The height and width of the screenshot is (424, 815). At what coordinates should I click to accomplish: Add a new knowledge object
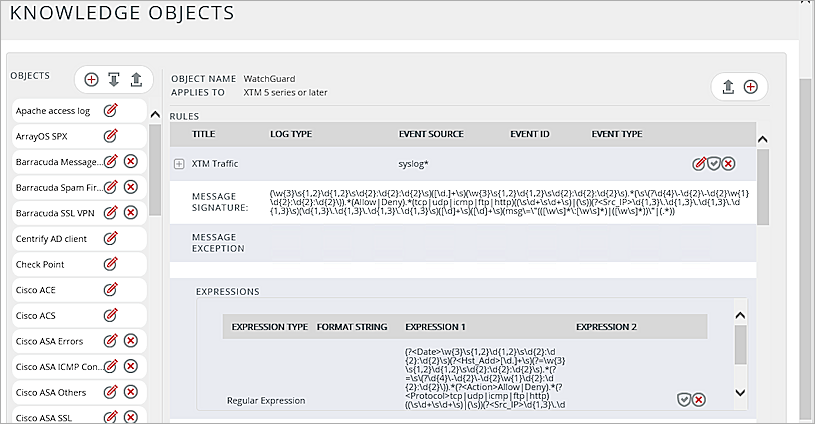[91, 80]
